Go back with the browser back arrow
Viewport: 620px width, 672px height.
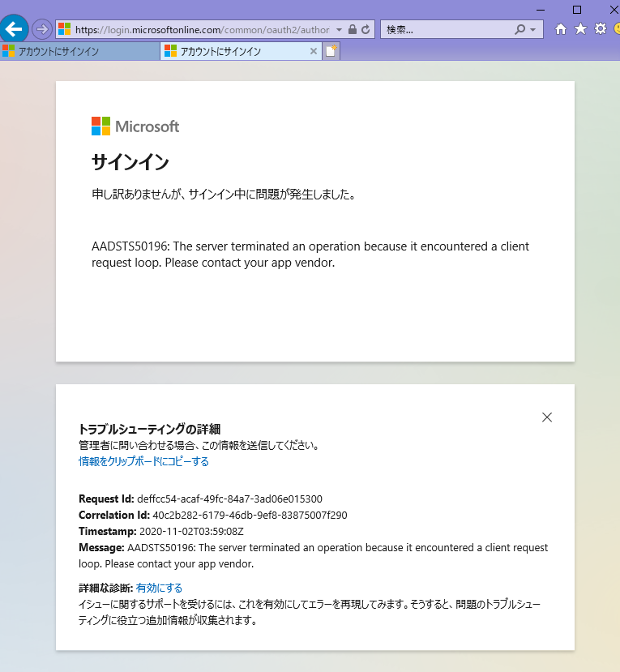click(x=14, y=29)
